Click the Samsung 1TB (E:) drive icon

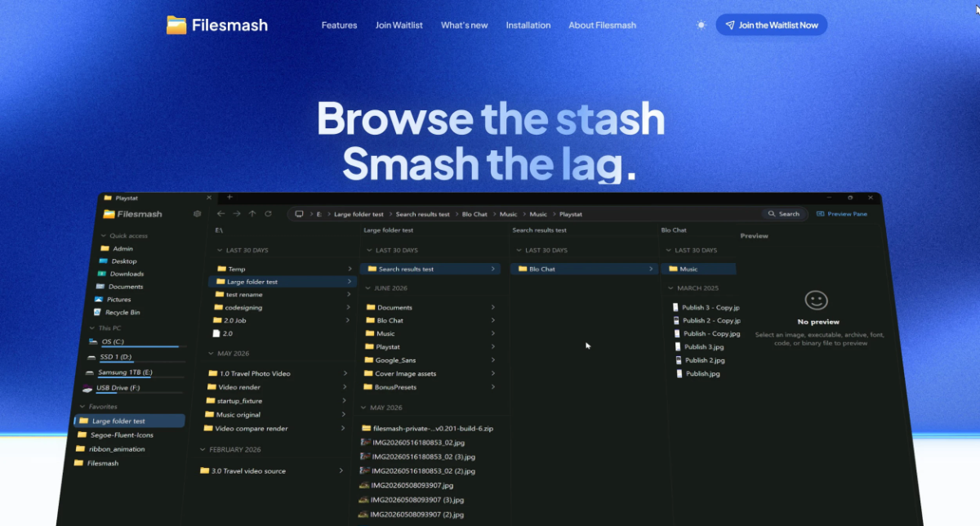[89, 372]
